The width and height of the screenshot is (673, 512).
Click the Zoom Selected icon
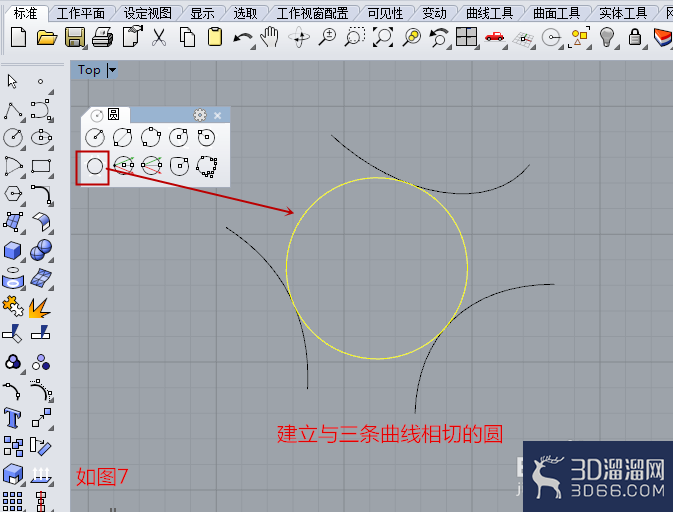(x=412, y=37)
